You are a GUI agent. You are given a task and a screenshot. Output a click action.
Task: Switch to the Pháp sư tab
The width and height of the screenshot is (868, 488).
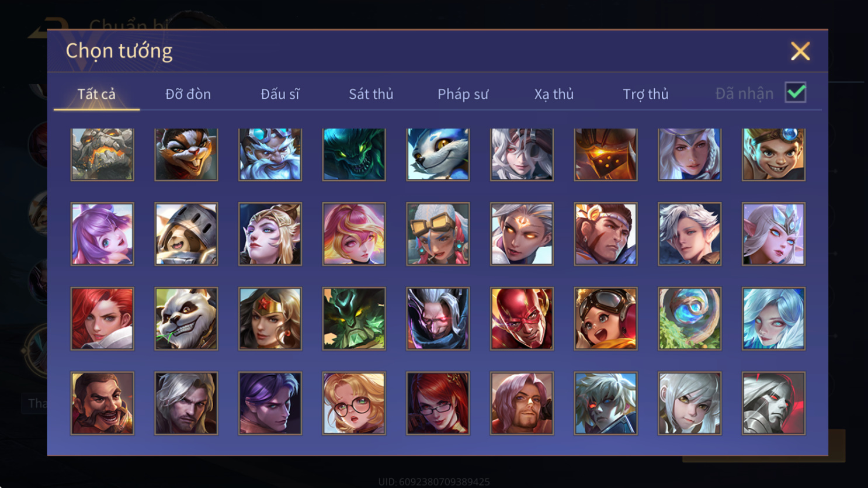pos(463,94)
